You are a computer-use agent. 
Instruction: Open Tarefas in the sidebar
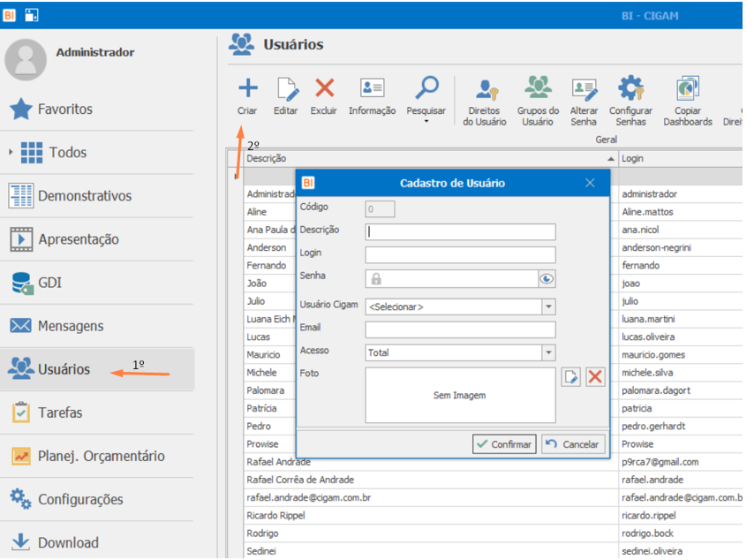coord(96,412)
